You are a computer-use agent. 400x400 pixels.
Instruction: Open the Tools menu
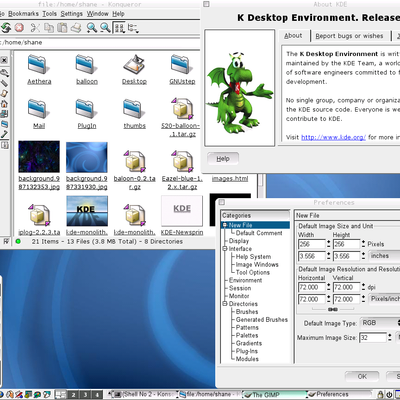[x=49, y=14]
